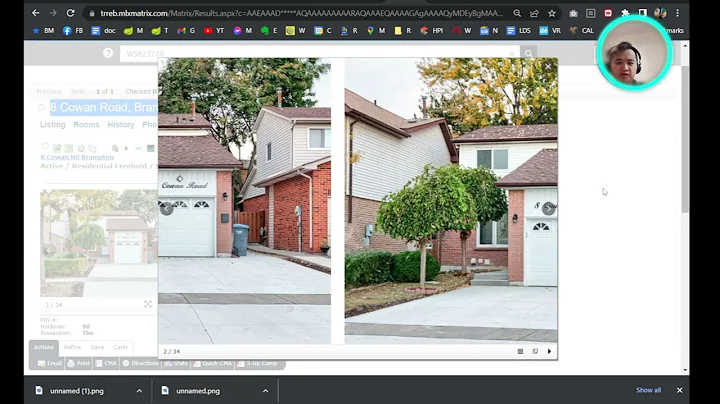Go back with the browser back arrow

(x=35, y=13)
